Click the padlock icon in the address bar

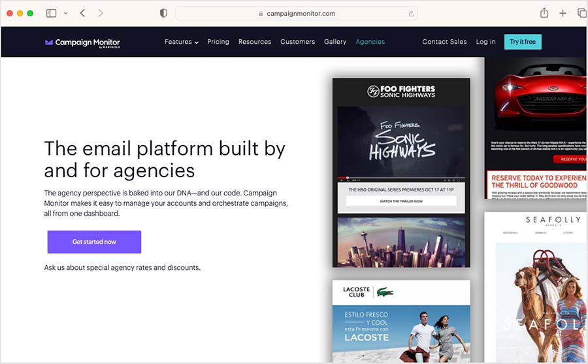pyautogui.click(x=261, y=14)
